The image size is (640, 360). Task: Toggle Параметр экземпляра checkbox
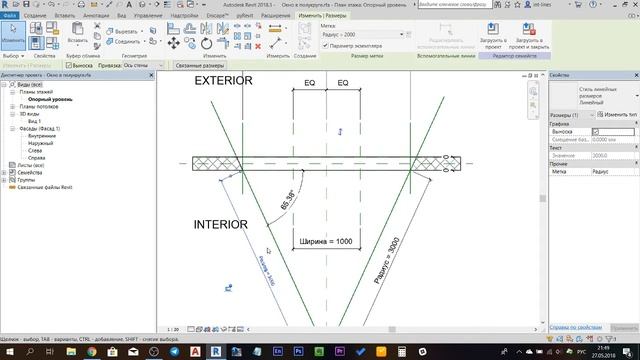click(325, 46)
